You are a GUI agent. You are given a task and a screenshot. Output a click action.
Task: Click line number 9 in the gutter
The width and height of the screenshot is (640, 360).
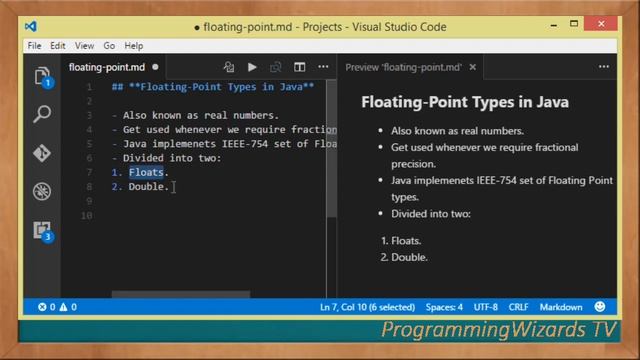tap(89, 201)
